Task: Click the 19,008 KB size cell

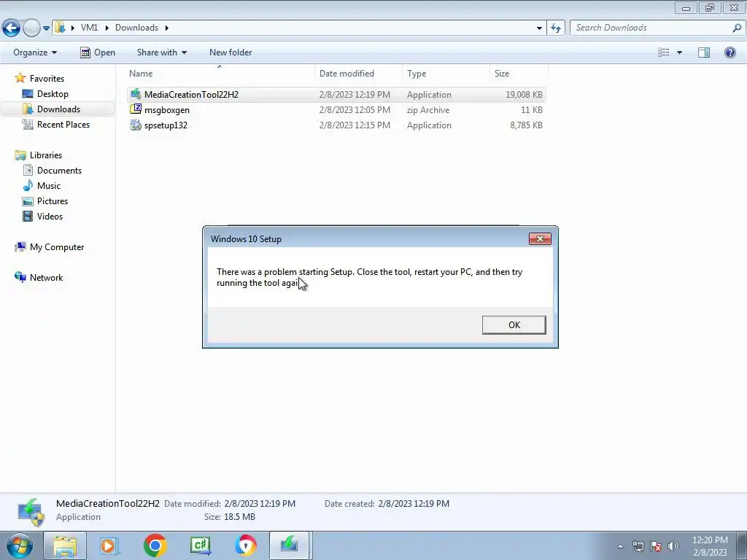Action: (x=524, y=94)
